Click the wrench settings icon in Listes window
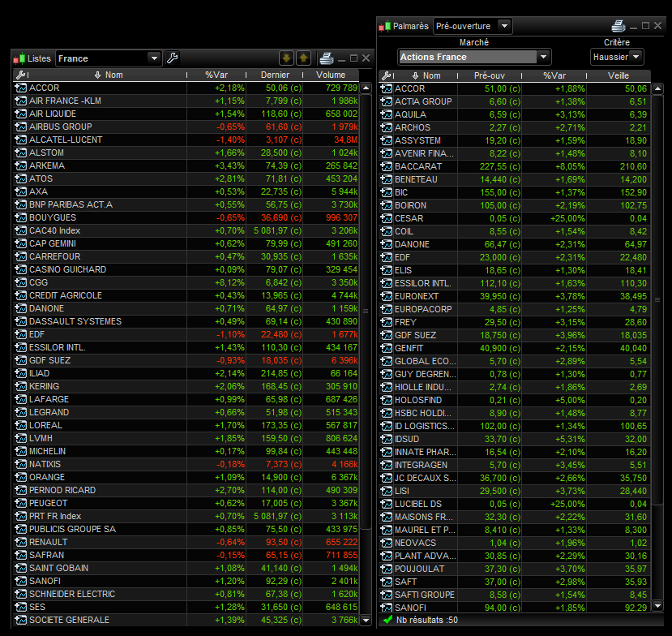 173,58
